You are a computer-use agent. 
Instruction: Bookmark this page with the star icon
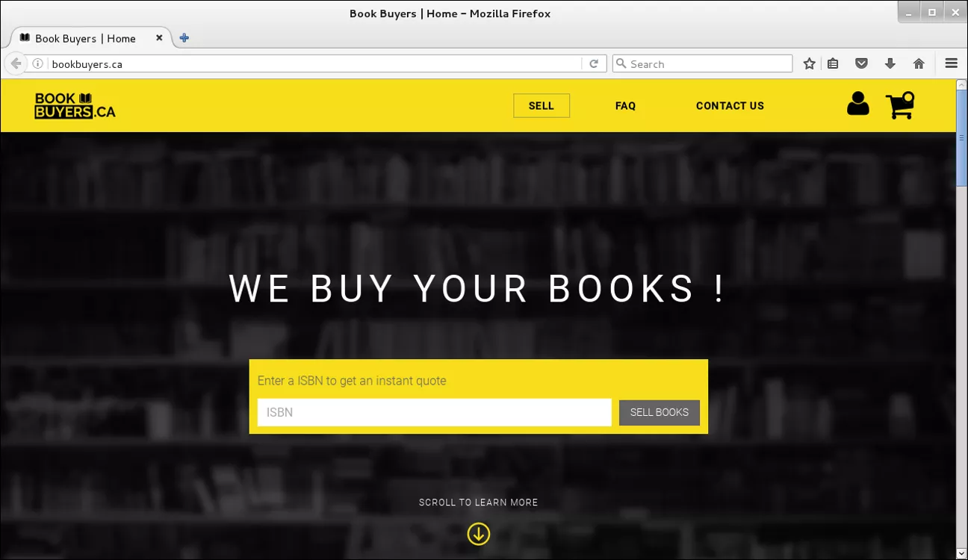pyautogui.click(x=809, y=63)
